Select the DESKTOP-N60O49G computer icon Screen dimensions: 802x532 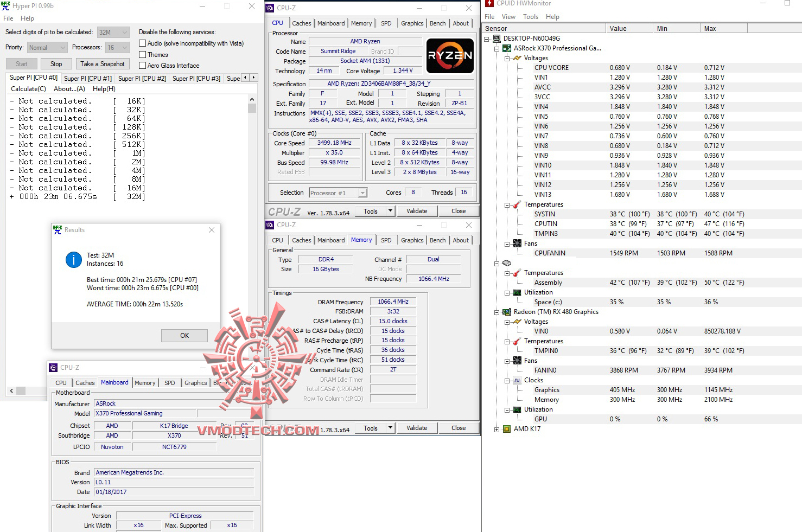pos(497,39)
